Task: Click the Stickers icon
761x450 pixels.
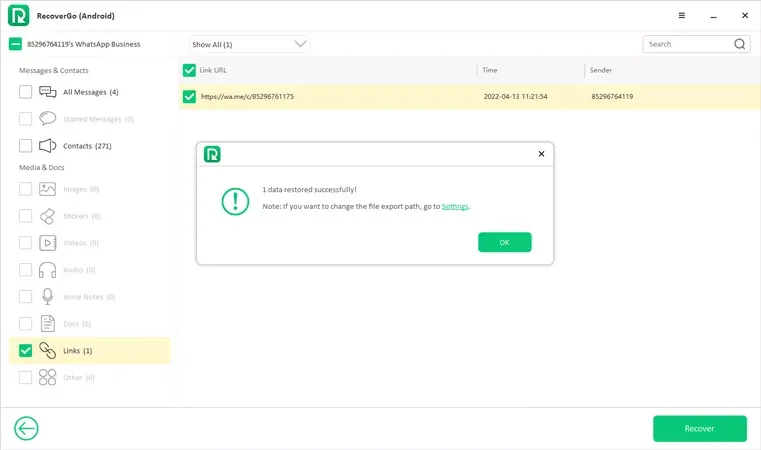Action: pos(48,216)
